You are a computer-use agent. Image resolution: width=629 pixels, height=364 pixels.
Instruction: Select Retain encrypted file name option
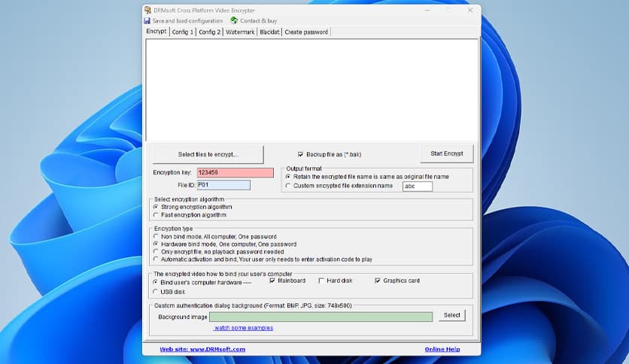tap(288, 177)
